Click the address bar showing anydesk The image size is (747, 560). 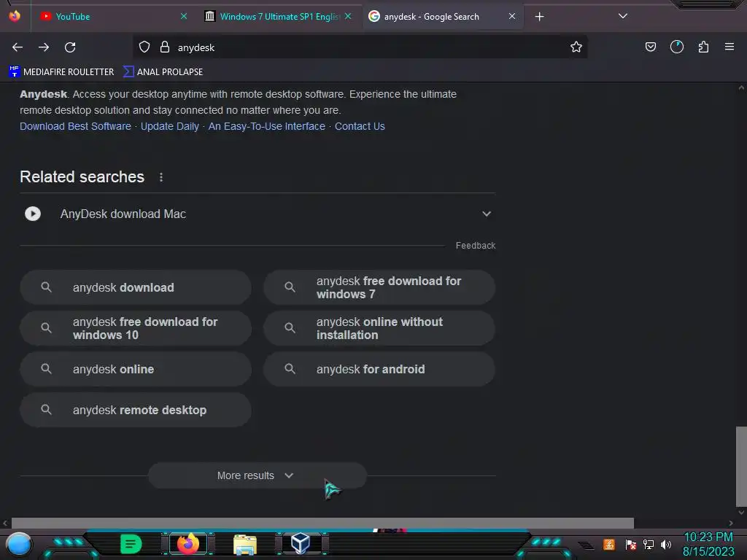coord(360,47)
